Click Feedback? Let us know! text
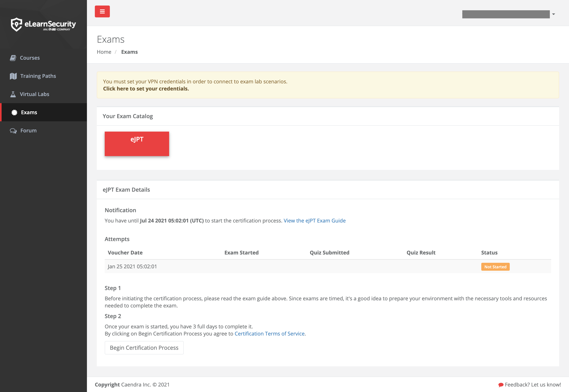The height and width of the screenshot is (392, 569). [x=534, y=384]
